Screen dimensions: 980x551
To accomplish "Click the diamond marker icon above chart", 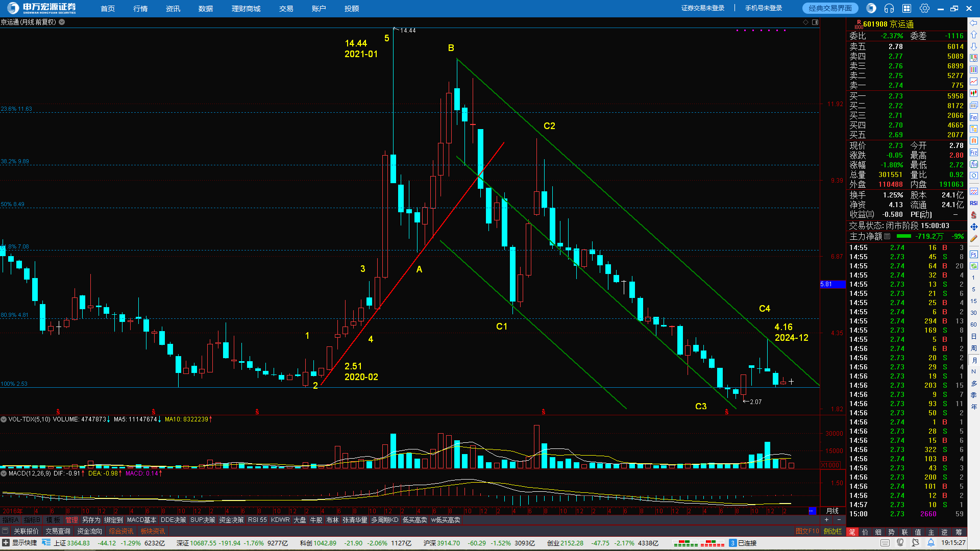I will pos(806,22).
